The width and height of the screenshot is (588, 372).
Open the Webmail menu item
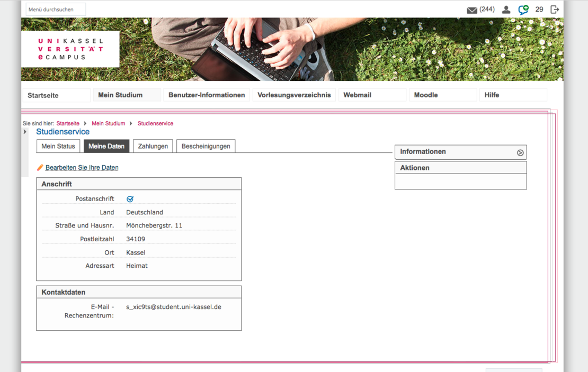(x=357, y=95)
